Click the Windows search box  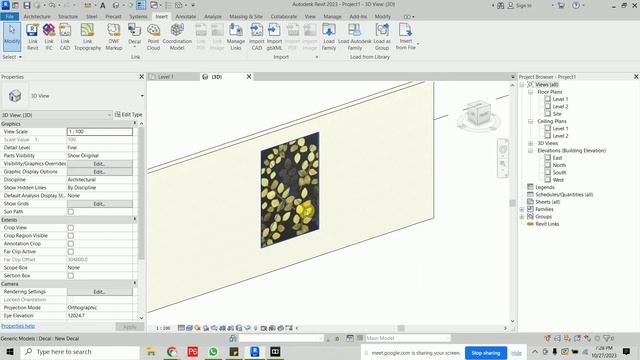[x=80, y=352]
